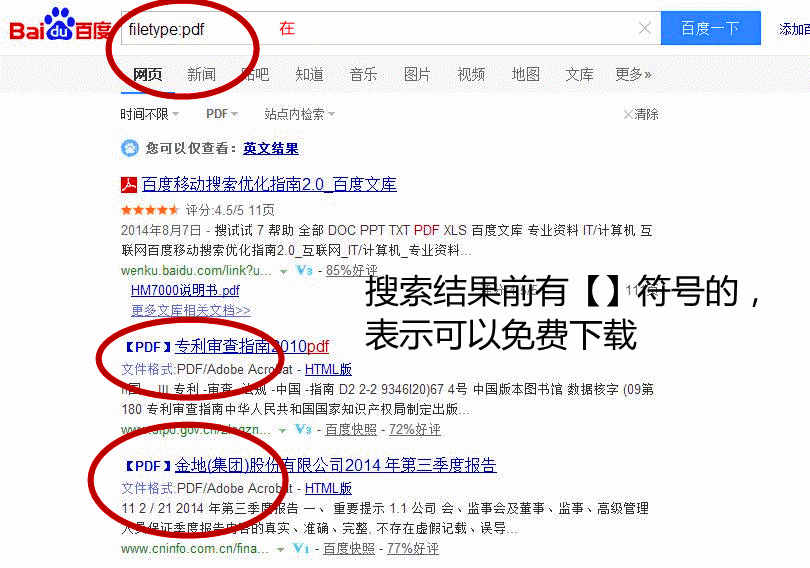Click the 英文结果 link
Viewport: 810px width, 568px height.
click(x=271, y=149)
